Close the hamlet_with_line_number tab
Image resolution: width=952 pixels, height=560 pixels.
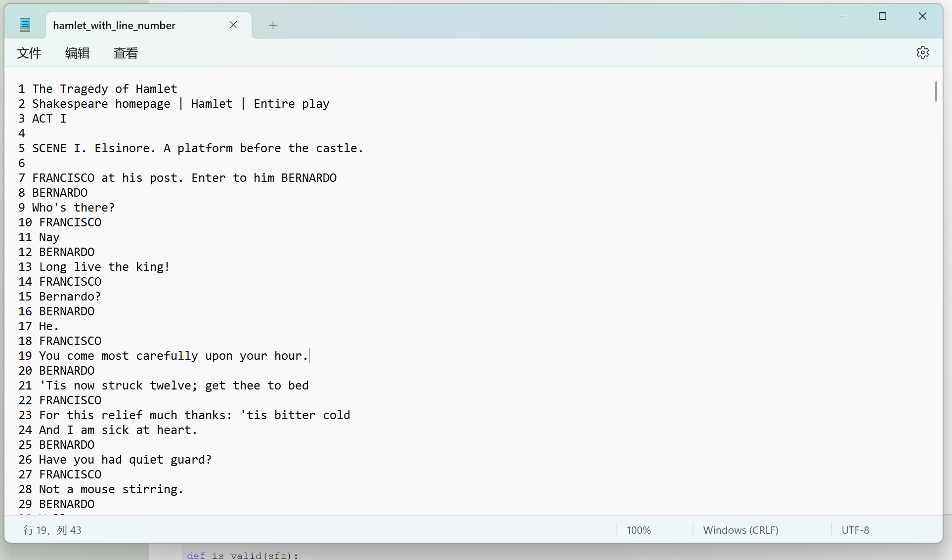[x=233, y=25]
